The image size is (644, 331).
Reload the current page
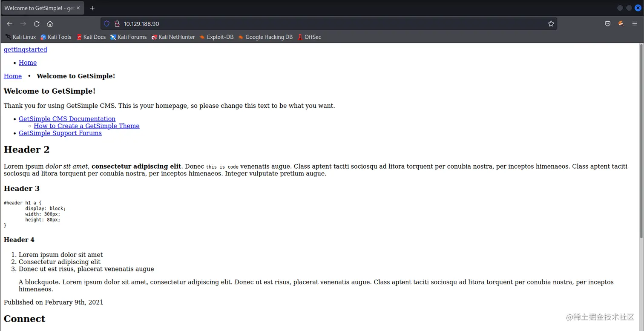point(37,24)
